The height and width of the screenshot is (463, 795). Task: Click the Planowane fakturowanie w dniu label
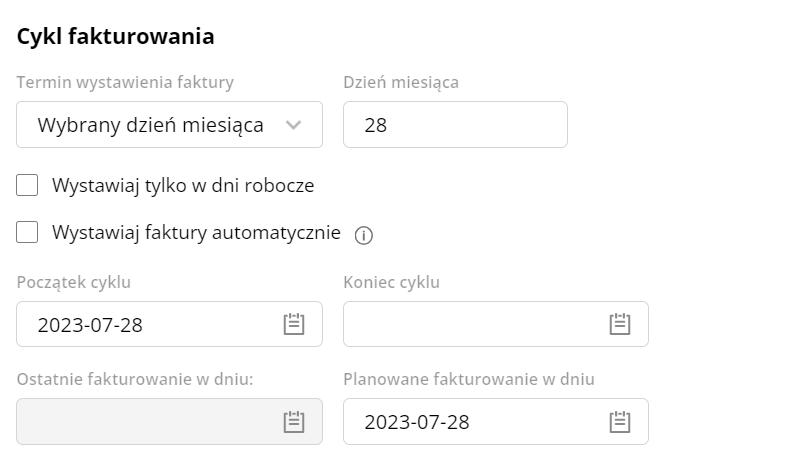point(469,379)
